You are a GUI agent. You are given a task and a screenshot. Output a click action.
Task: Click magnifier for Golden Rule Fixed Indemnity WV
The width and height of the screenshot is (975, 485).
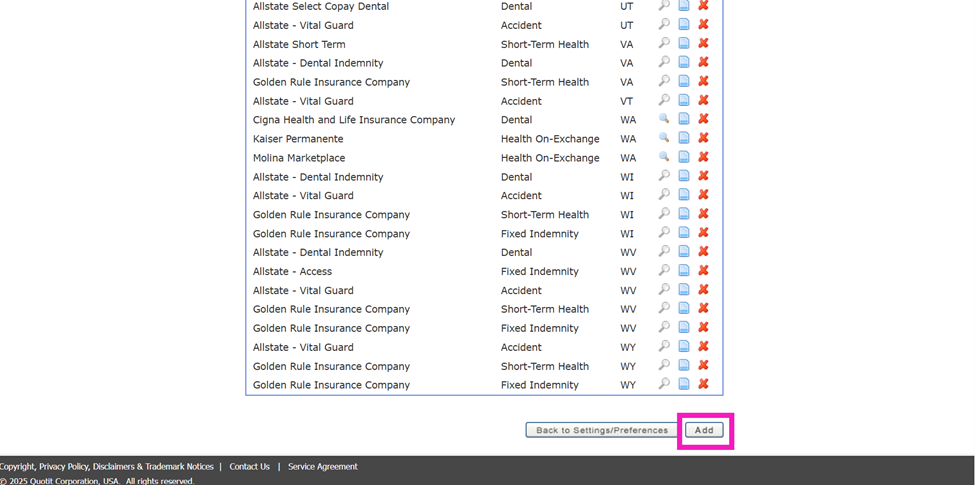(x=664, y=327)
